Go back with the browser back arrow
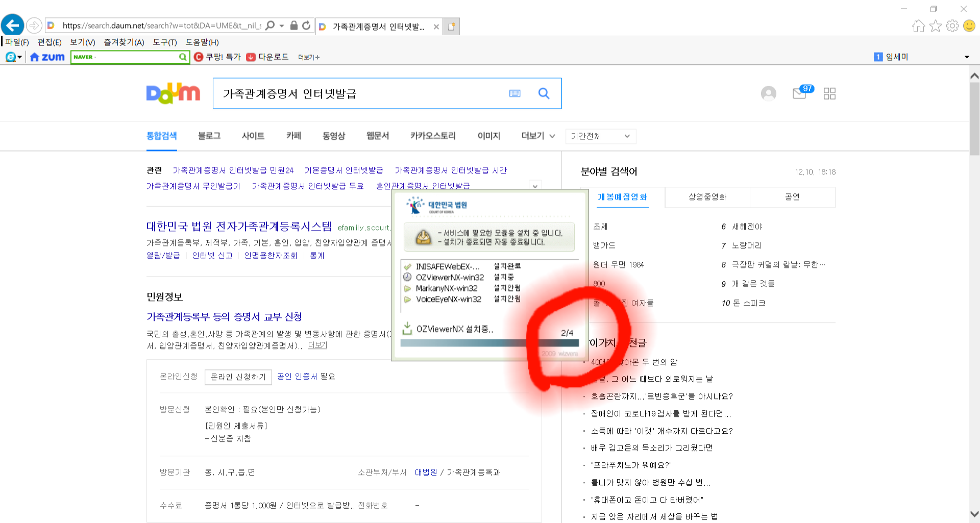The width and height of the screenshot is (980, 523). click(13, 25)
